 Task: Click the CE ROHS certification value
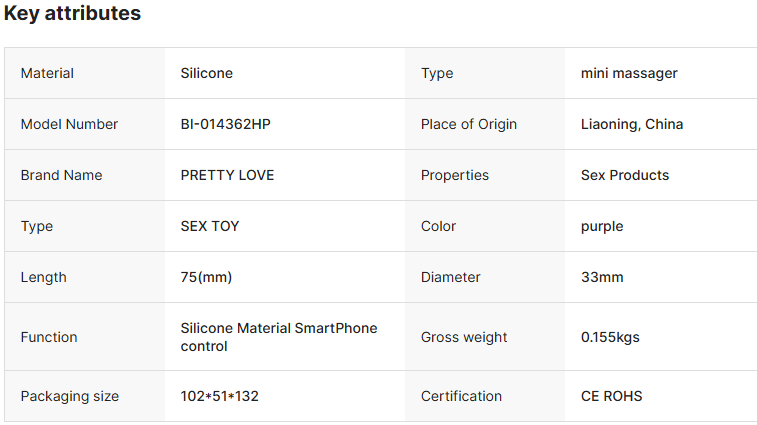(612, 396)
